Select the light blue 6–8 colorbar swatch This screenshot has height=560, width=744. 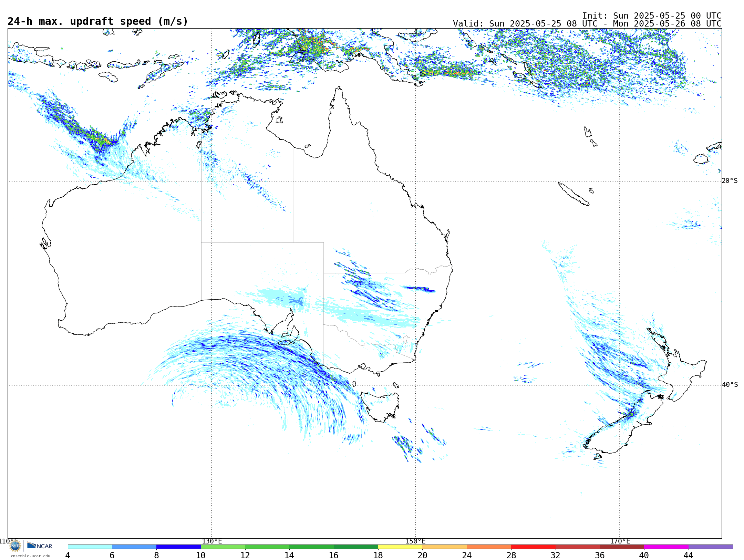tap(134, 547)
